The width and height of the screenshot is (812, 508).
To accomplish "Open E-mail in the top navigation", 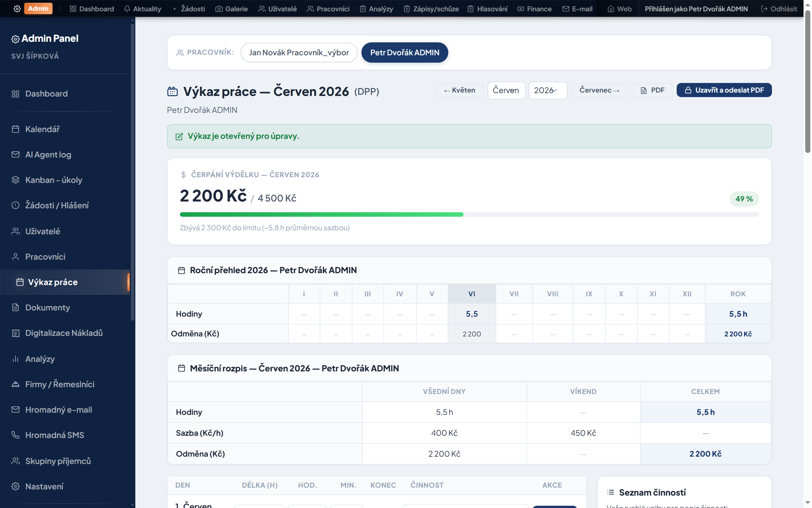I will [x=577, y=9].
